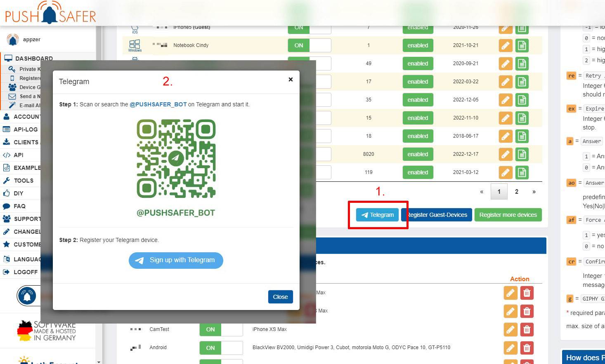Click pencil edit icon in the 2018-06-17 row

506,136
